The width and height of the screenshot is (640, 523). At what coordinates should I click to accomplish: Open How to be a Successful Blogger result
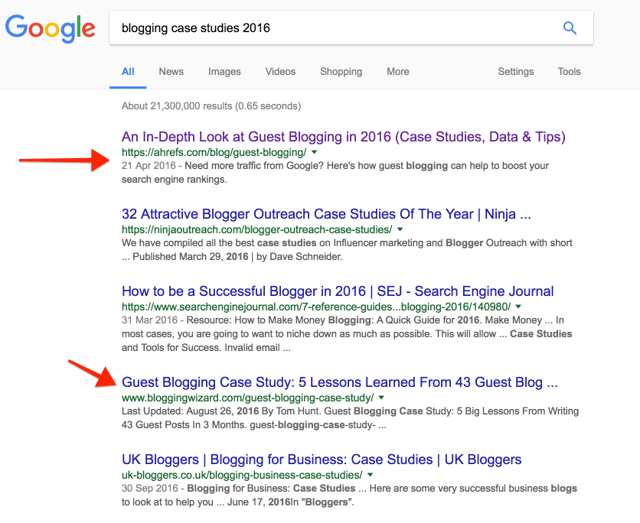pyautogui.click(x=338, y=291)
